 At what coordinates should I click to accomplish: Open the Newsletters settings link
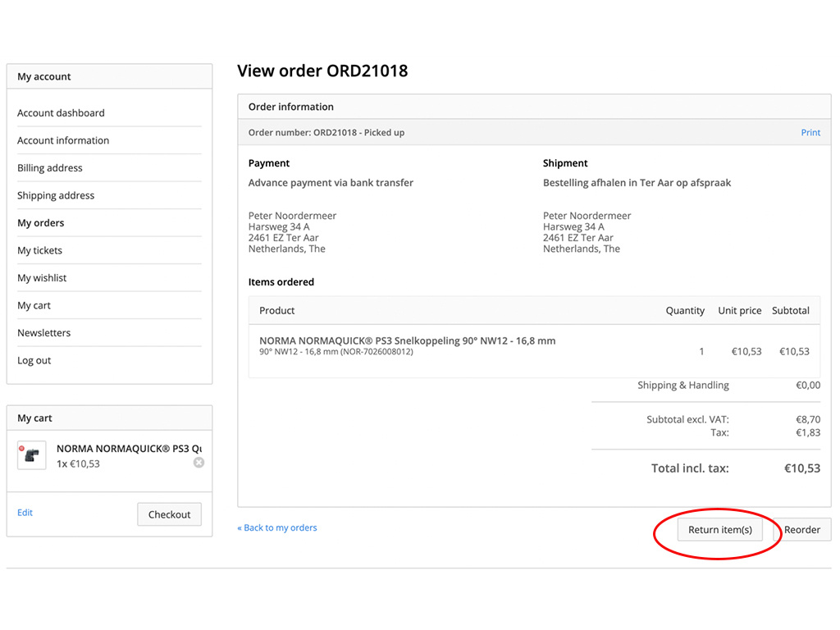point(44,333)
